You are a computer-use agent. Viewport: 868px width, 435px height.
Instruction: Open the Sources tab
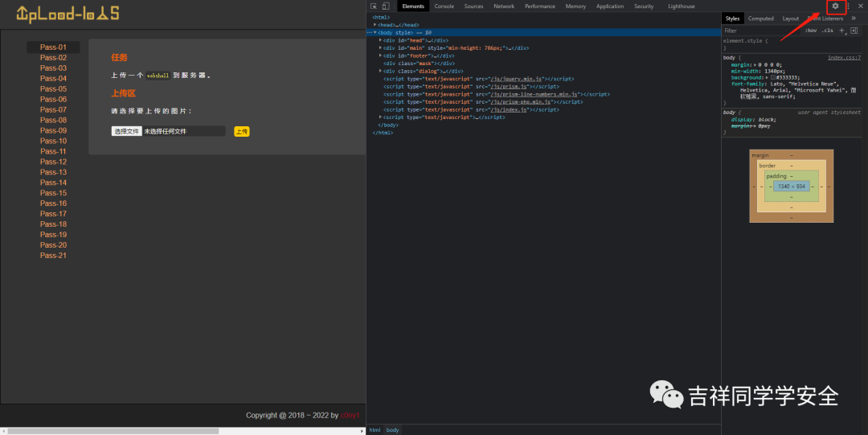click(473, 6)
